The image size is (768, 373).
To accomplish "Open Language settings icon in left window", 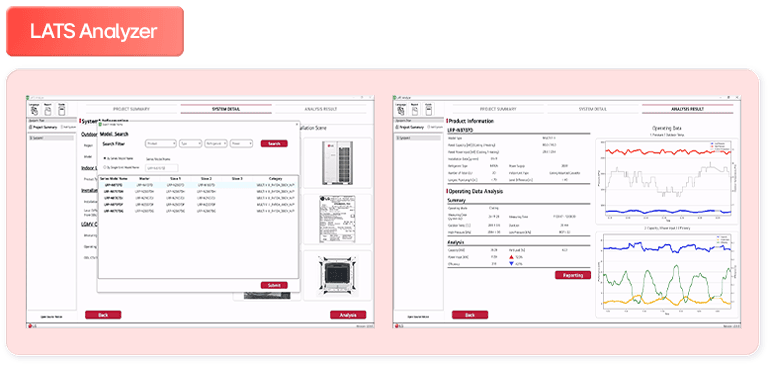I will [34, 110].
